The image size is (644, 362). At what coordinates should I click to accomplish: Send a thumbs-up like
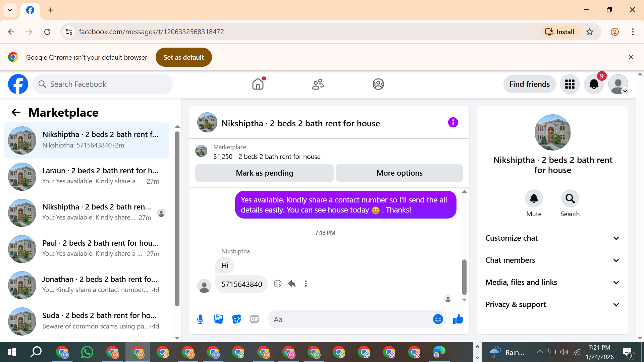[458, 319]
